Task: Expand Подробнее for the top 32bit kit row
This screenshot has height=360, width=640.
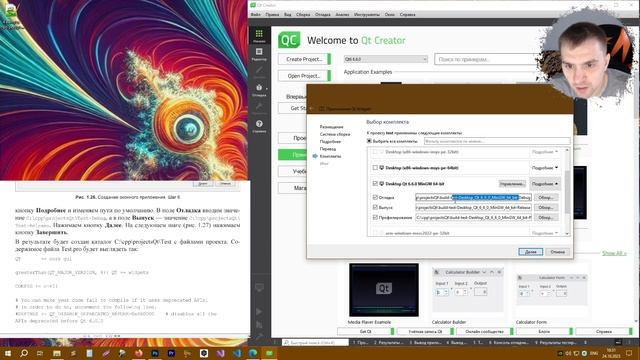Action: (545, 152)
